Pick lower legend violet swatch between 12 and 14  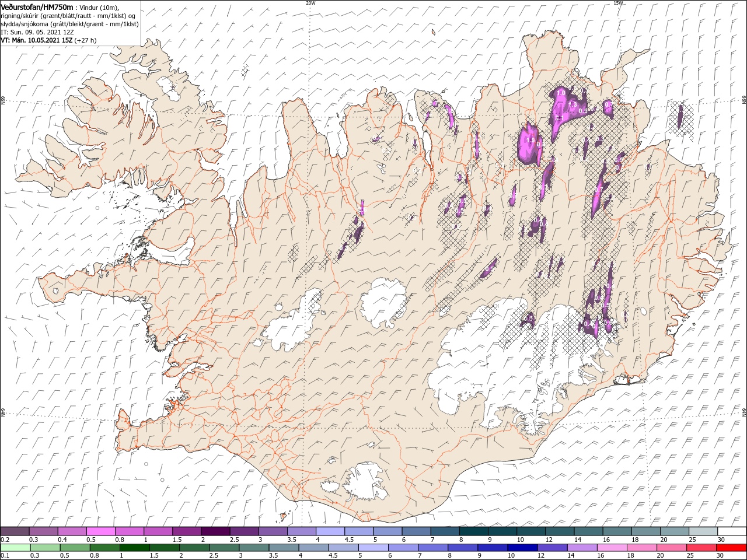[553, 548]
